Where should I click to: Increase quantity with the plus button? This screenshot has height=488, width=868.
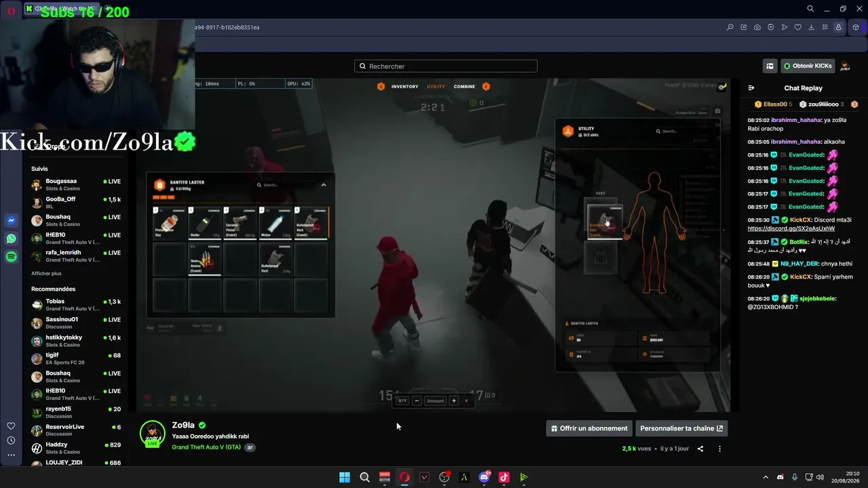coord(454,401)
